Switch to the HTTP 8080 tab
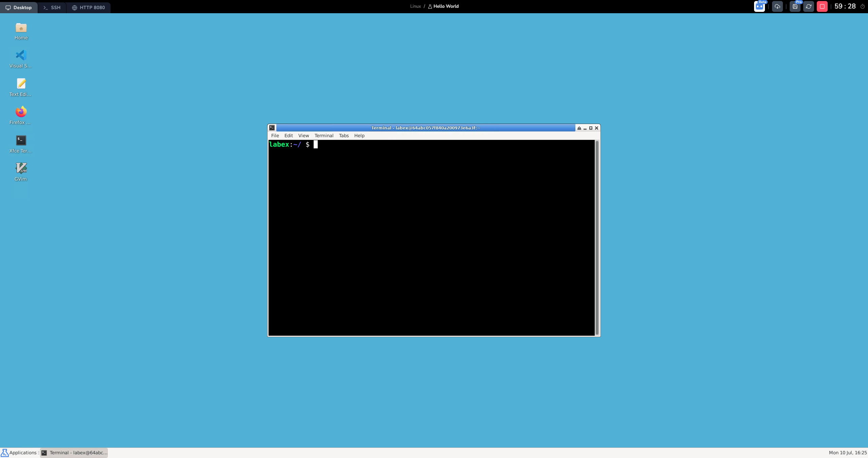 coord(88,7)
